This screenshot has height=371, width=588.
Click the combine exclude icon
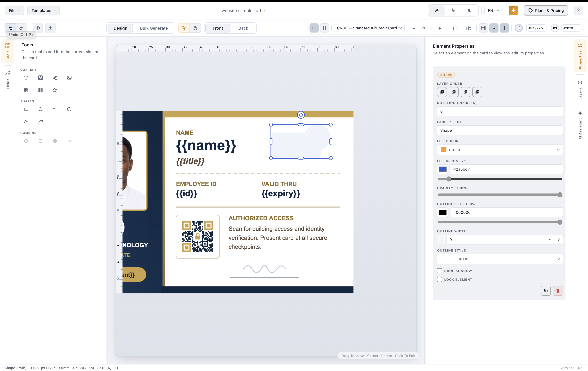coord(69,141)
